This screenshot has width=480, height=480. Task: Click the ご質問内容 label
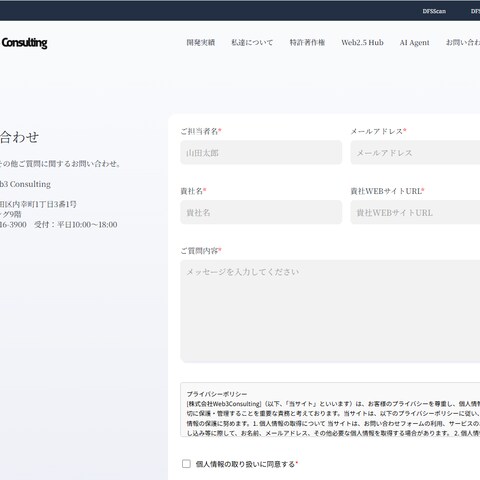[201, 251]
